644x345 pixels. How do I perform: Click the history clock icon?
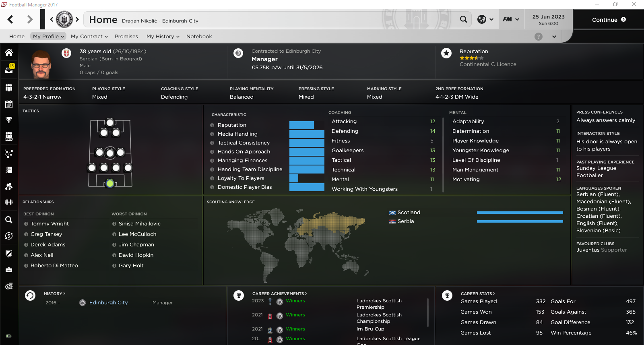pos(30,296)
